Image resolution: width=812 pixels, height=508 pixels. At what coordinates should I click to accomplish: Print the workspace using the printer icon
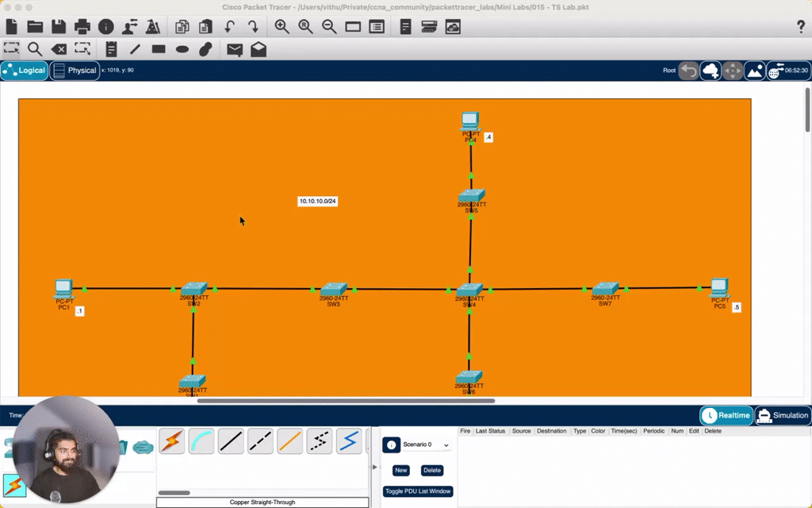(x=82, y=26)
